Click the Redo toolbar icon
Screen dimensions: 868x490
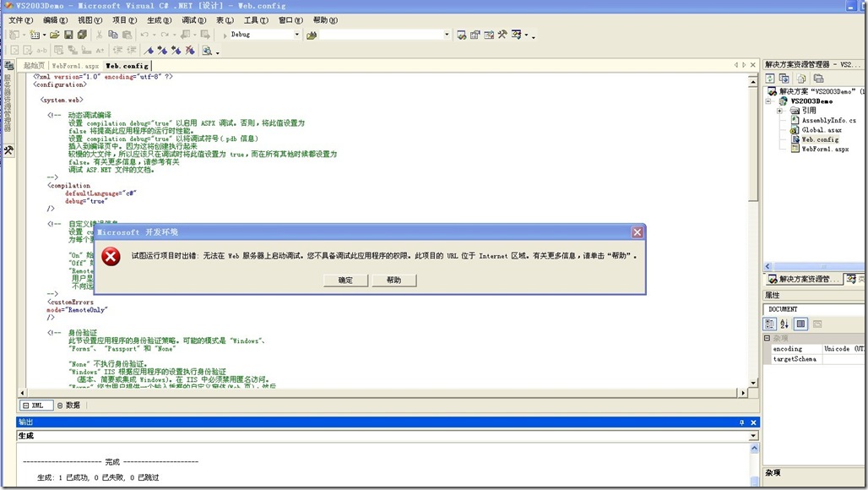point(165,35)
